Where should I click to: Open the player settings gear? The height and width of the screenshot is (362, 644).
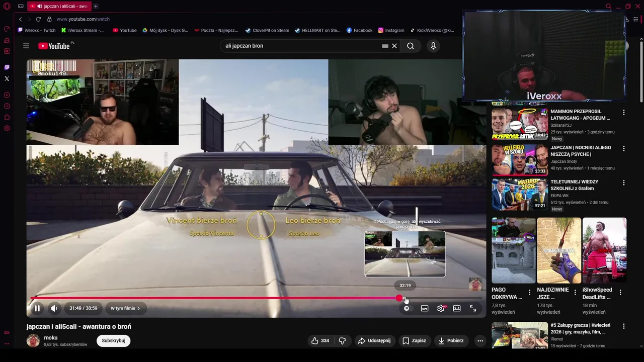tap(441, 308)
